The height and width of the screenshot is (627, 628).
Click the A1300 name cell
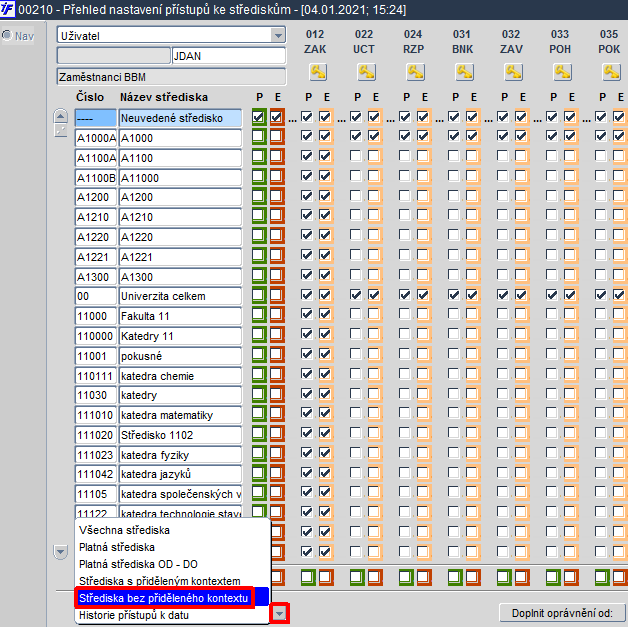pos(180,276)
